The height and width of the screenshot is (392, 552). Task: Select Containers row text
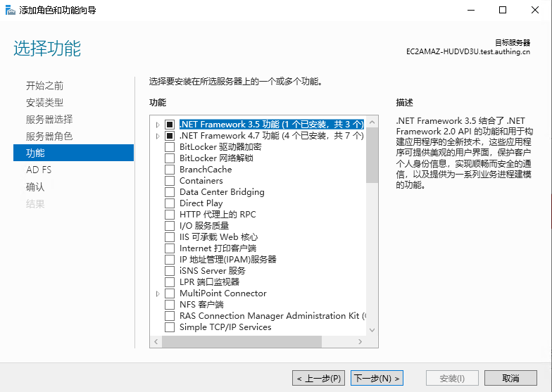tap(201, 181)
